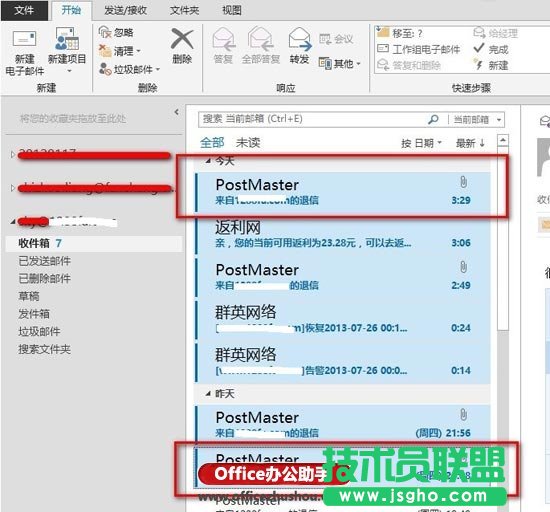This screenshot has width=550, height=512.
Task: Open the 已删除邮件 folder
Action: [45, 279]
